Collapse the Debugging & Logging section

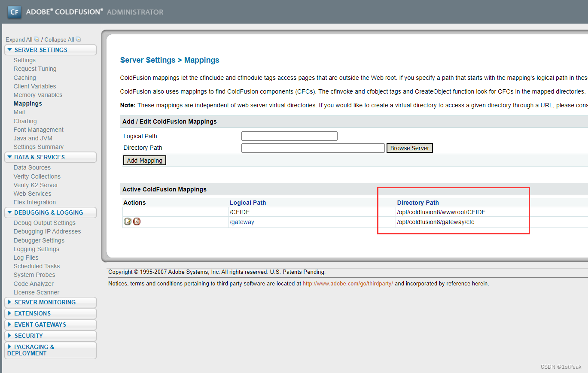click(x=50, y=212)
